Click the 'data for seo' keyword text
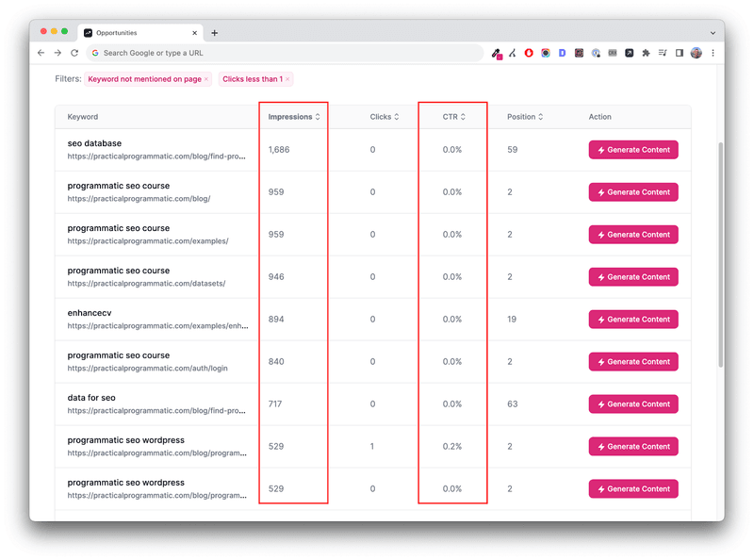The width and height of the screenshot is (754, 560). pyautogui.click(x=91, y=398)
